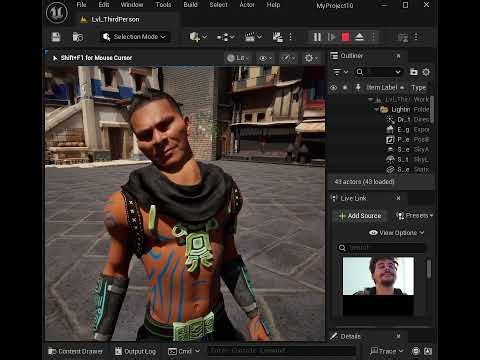The height and width of the screenshot is (360, 480).
Task: Click the Outliner vertical scrollbar
Action: click(x=432, y=109)
